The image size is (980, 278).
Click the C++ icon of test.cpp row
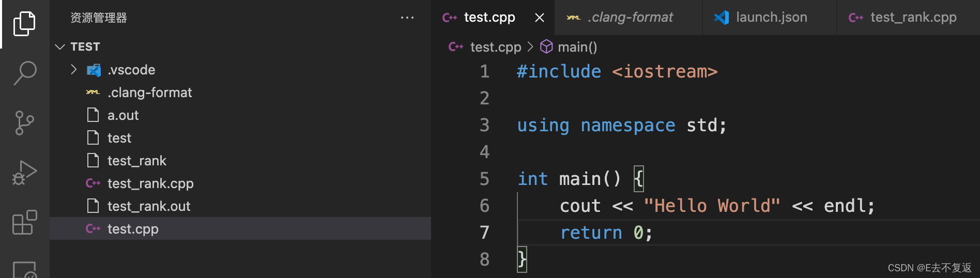[x=93, y=228]
